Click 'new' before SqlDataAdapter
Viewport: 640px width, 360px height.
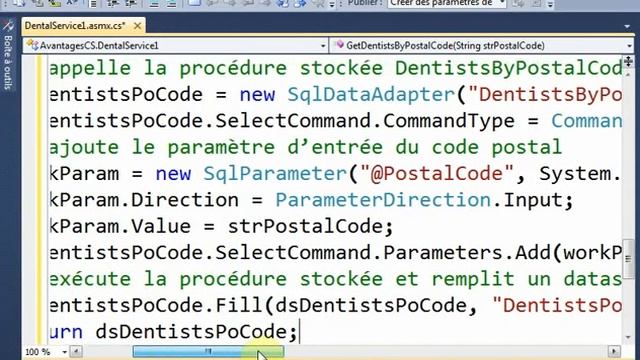tap(257, 95)
